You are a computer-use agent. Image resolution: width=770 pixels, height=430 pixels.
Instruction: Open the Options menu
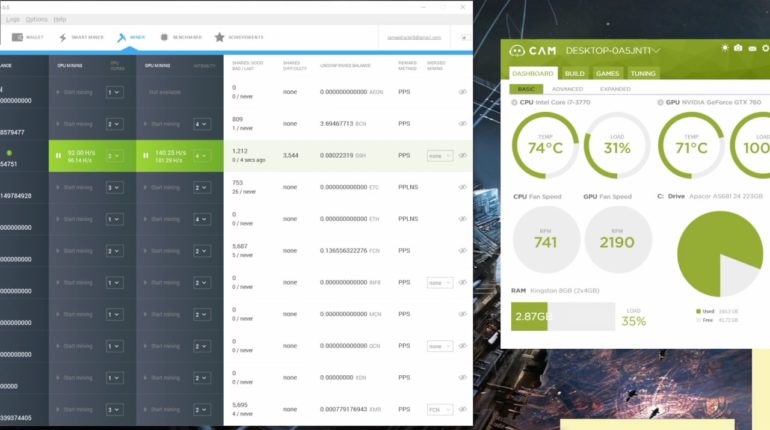point(36,19)
